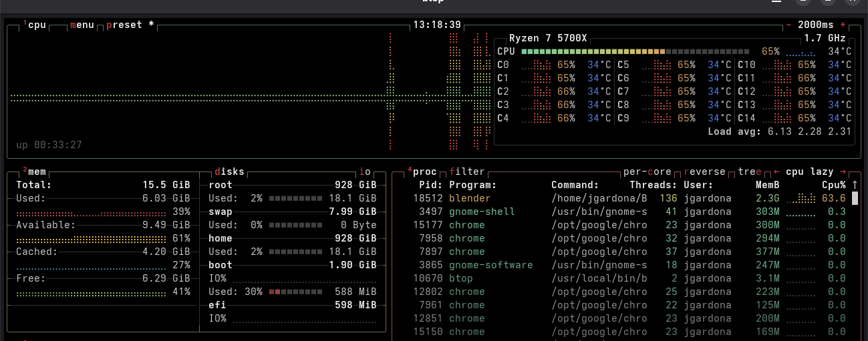Select chrome process with Pid 12802
The width and height of the screenshot is (868, 341).
click(629, 292)
